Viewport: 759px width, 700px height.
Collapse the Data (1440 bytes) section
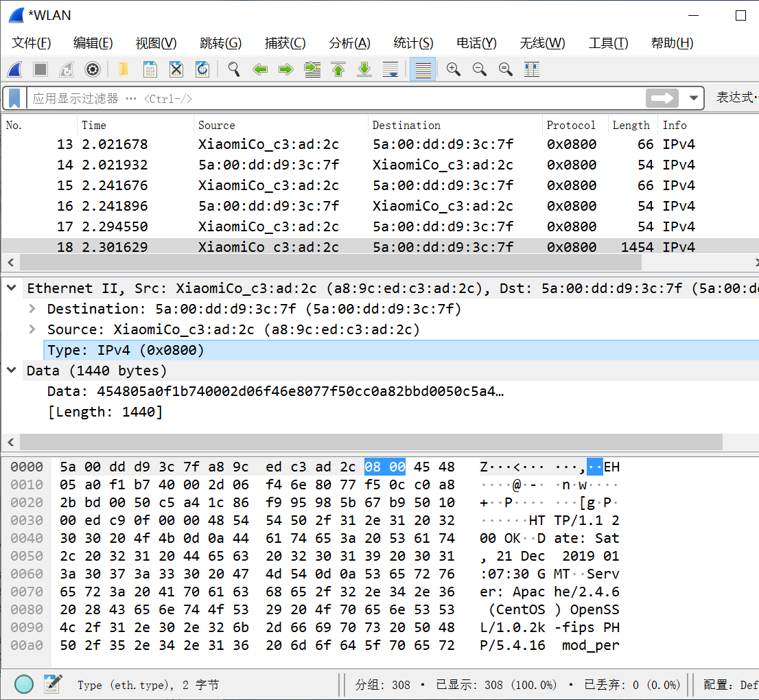point(12,371)
